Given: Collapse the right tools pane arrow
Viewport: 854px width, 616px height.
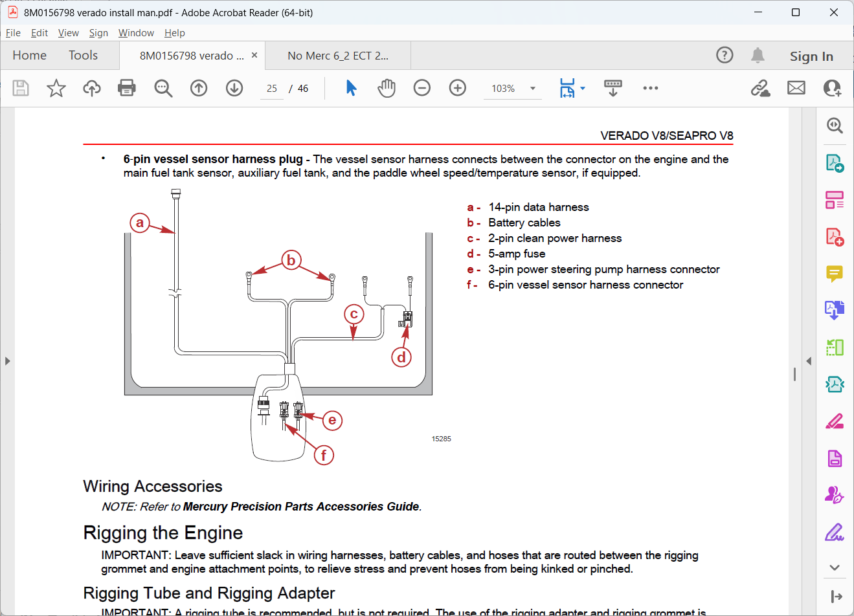Looking at the screenshot, I should (809, 361).
